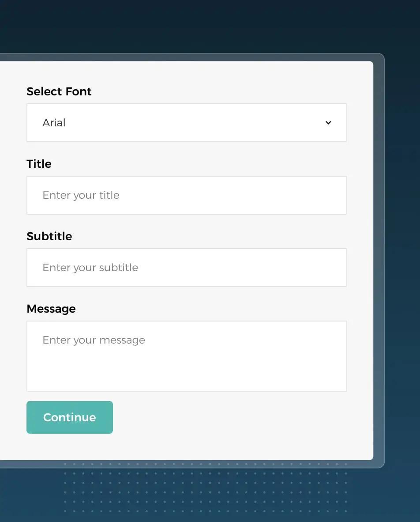Focus the Title input field
Image resolution: width=420 pixels, height=522 pixels.
186,195
